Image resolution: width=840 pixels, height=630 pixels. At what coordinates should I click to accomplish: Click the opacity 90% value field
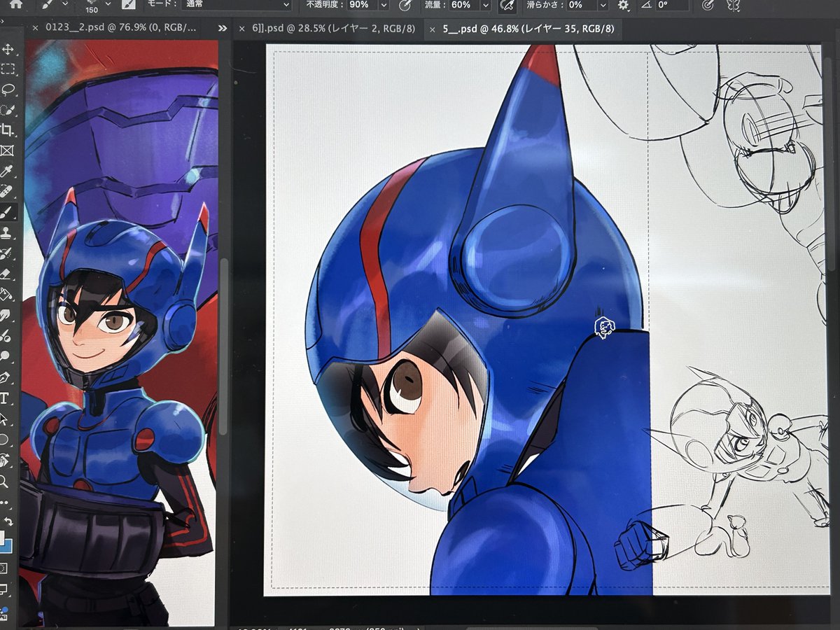click(x=362, y=5)
